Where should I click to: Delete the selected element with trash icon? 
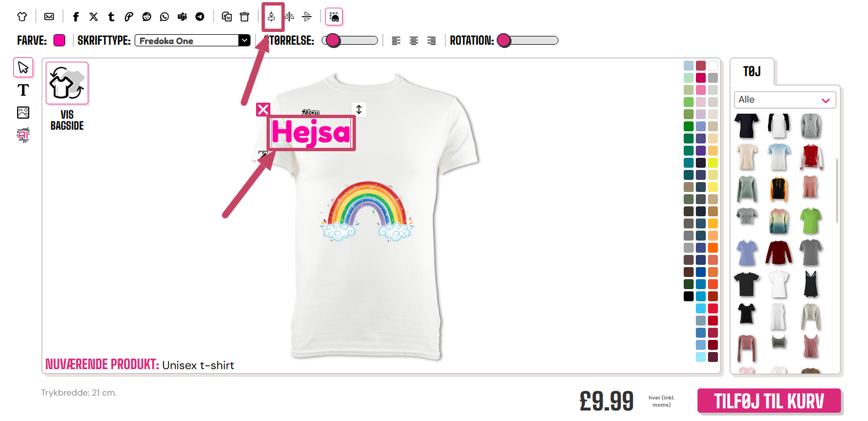[x=244, y=17]
